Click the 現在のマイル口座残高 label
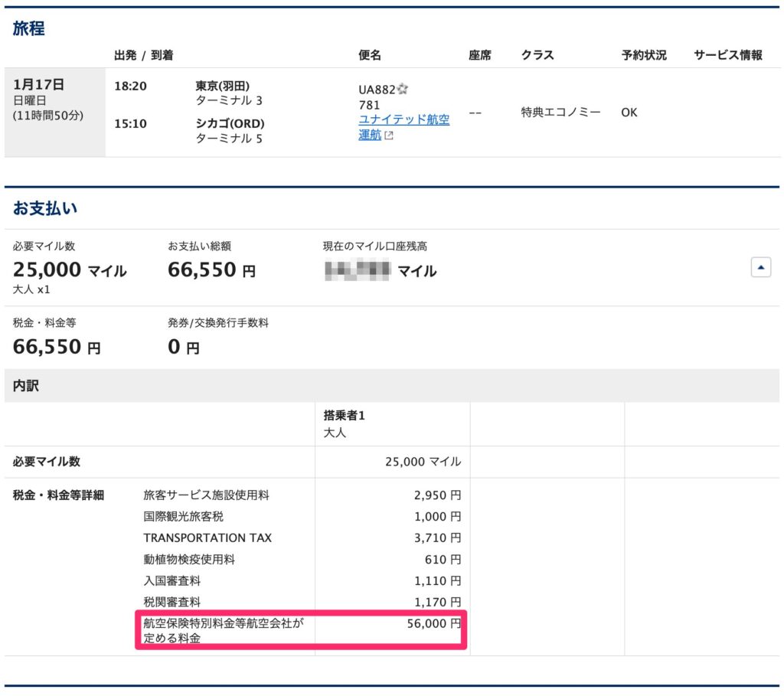 375,246
